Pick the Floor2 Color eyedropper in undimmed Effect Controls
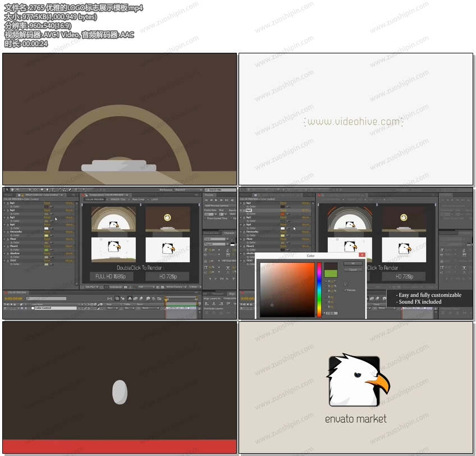The height and width of the screenshot is (456, 476). click(52, 250)
